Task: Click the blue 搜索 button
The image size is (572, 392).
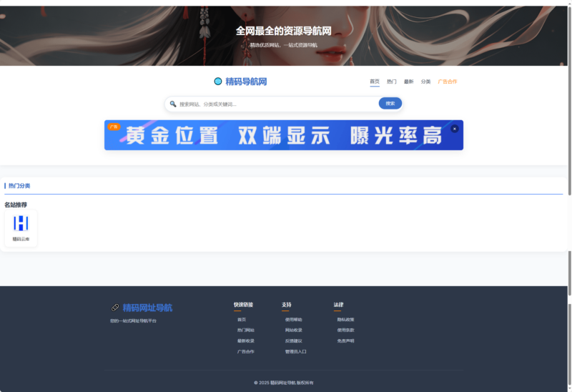Action: pyautogui.click(x=390, y=103)
